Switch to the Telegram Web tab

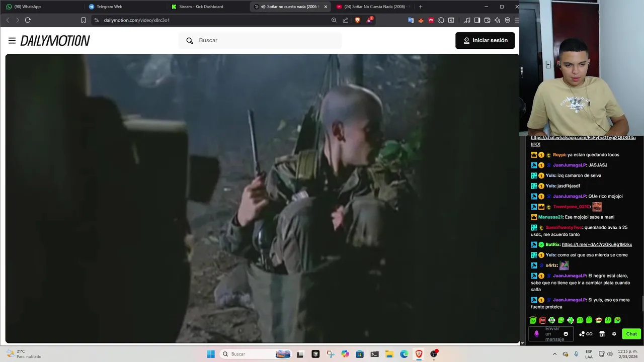click(x=124, y=7)
